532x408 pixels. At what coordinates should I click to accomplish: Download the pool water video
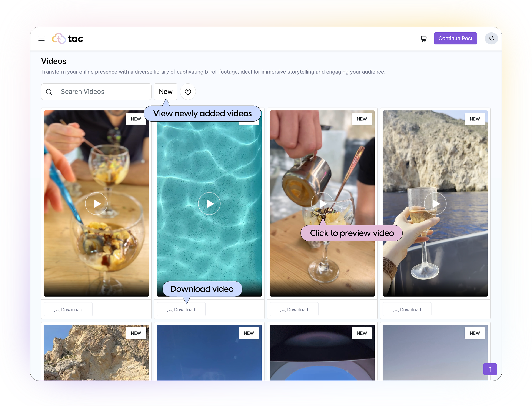pos(181,309)
